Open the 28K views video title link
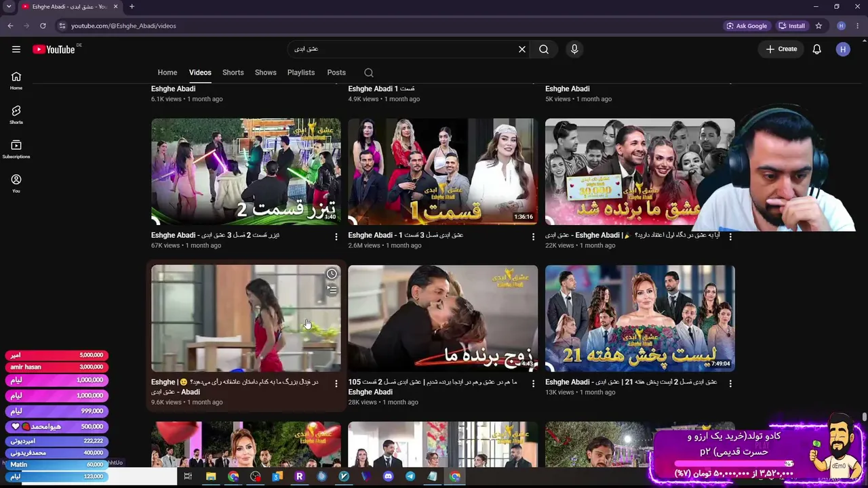This screenshot has height=488, width=868. (x=433, y=387)
